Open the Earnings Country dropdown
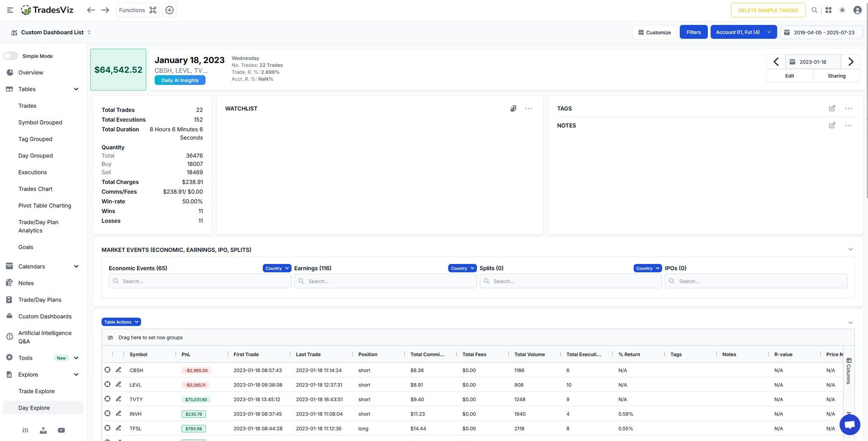 (x=462, y=268)
